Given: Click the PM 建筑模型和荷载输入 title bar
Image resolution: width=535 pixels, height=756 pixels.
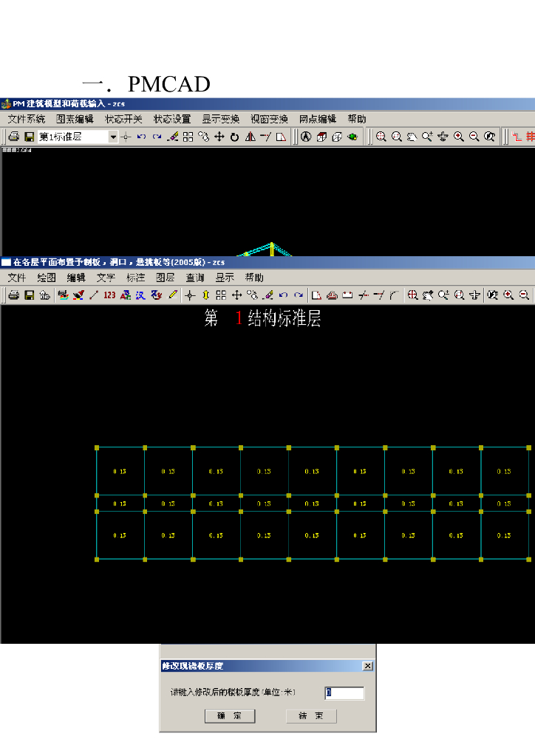Looking at the screenshot, I should click(x=267, y=103).
